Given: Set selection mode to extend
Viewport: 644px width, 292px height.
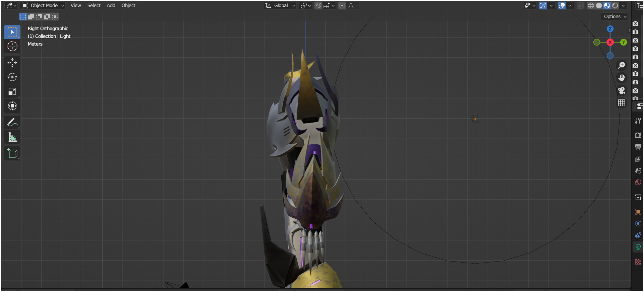Looking at the screenshot, I should pyautogui.click(x=31, y=16).
